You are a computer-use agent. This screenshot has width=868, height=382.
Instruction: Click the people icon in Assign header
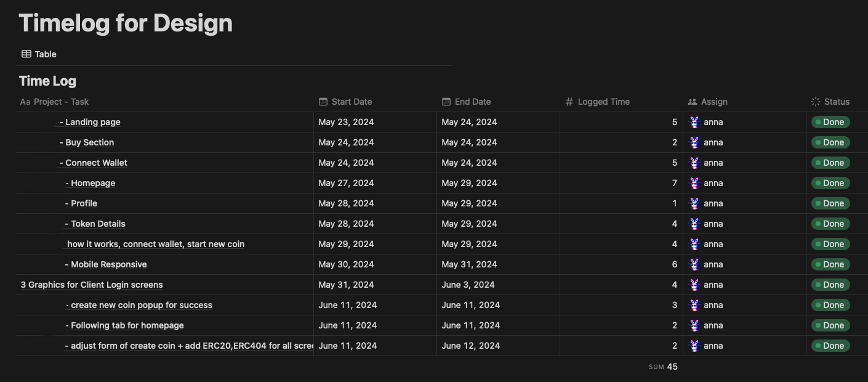pyautogui.click(x=693, y=102)
